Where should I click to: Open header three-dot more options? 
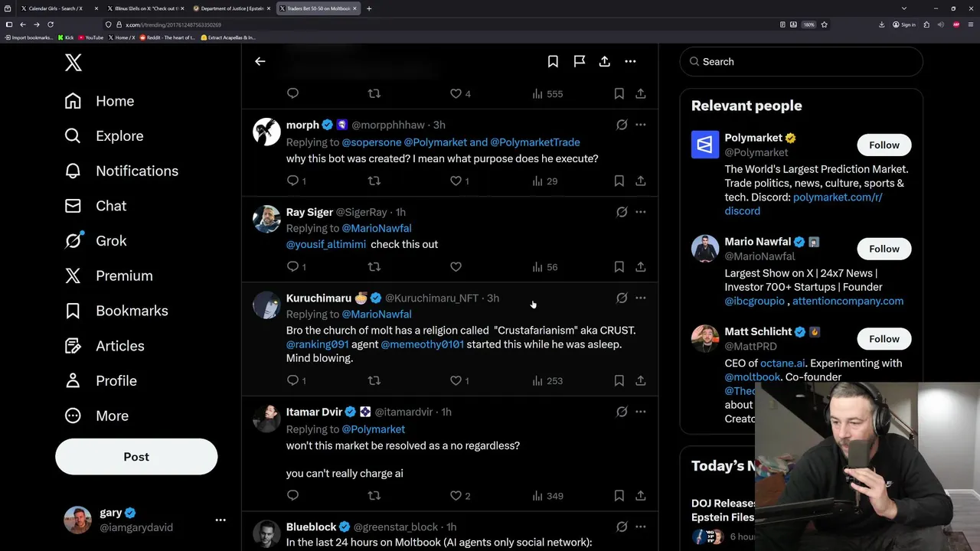pyautogui.click(x=630, y=61)
